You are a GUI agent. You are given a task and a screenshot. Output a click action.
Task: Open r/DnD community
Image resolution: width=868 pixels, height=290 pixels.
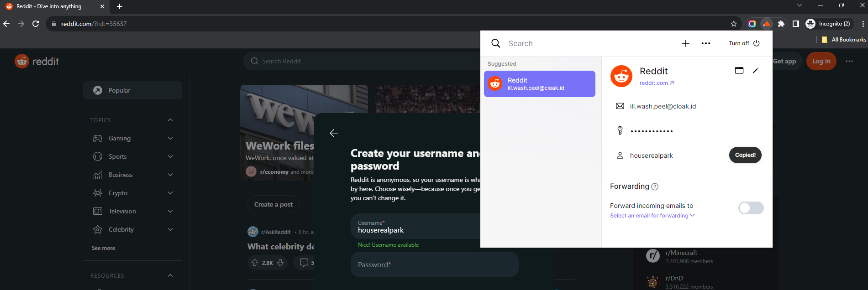pyautogui.click(x=674, y=278)
